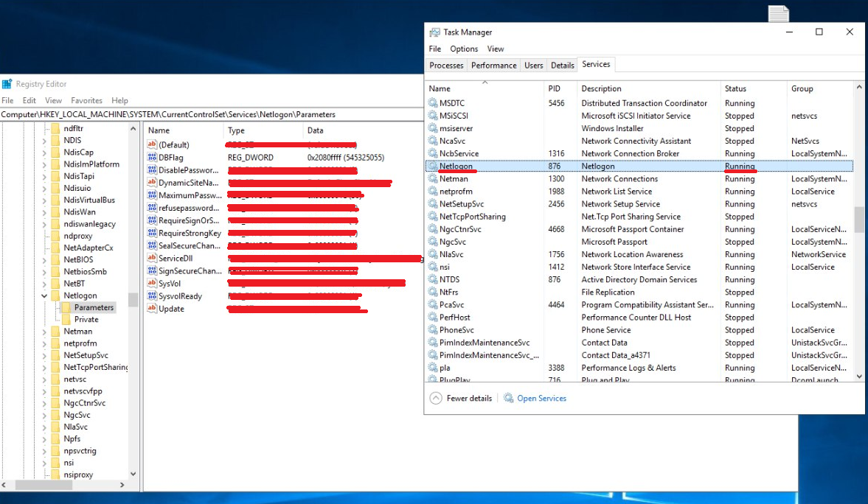Click the NtFrs service gear icon
Viewport: 868px width, 504px height.
click(432, 292)
